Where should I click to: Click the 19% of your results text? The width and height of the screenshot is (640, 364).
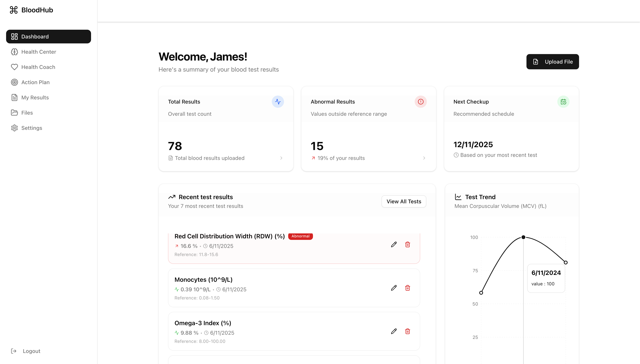[341, 158]
